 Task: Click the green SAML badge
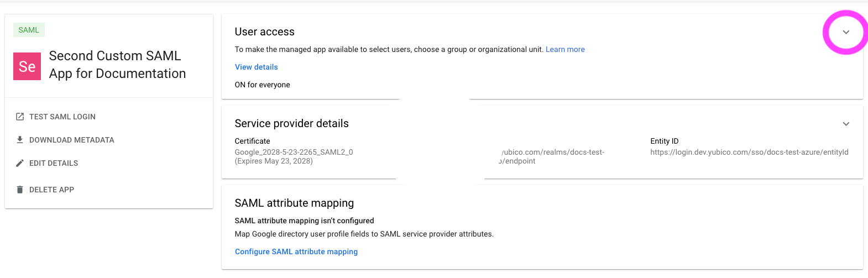(x=29, y=30)
